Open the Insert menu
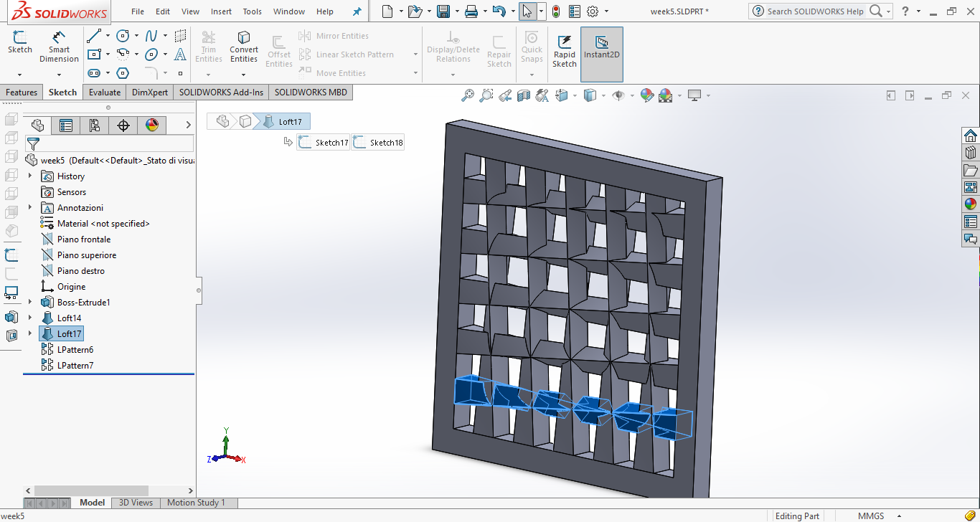Viewport: 980px width, 522px height. (221, 11)
